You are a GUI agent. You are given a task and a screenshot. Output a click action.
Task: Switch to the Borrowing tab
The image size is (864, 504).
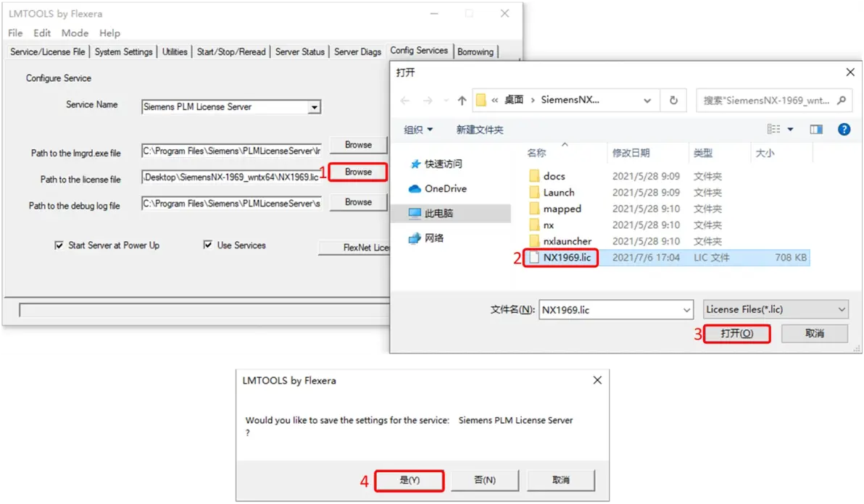[x=475, y=51]
